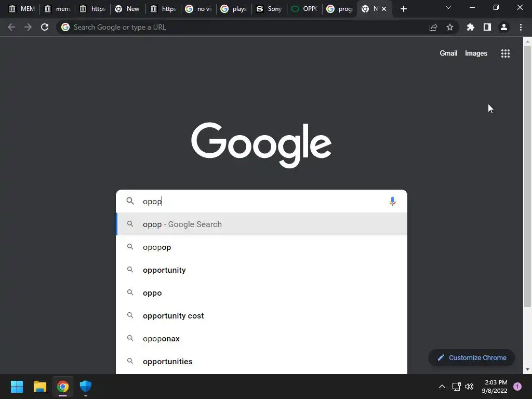Screen dimensions: 532x399
Task: Click the browser back arrow
Action: [x=11, y=27]
